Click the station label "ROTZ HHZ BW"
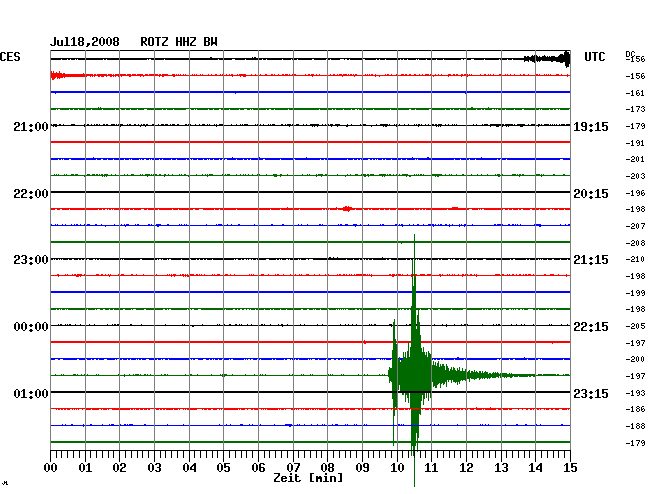The image size is (650, 494). click(x=179, y=42)
